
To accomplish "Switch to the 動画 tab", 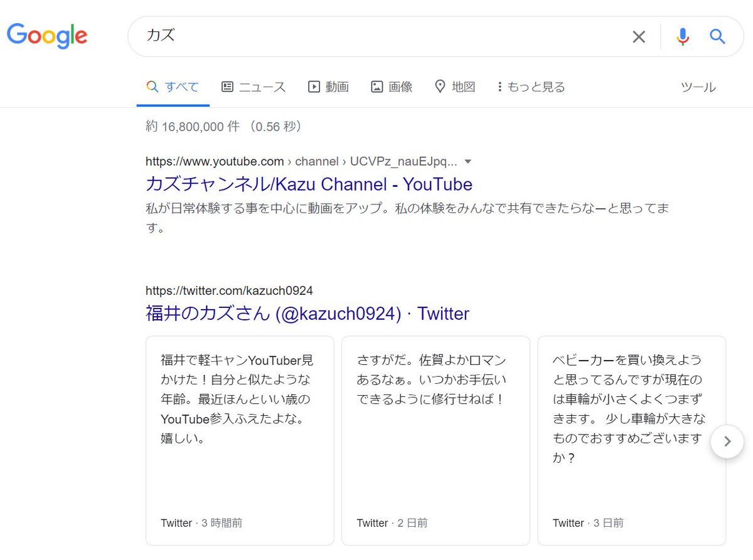I will [x=328, y=87].
